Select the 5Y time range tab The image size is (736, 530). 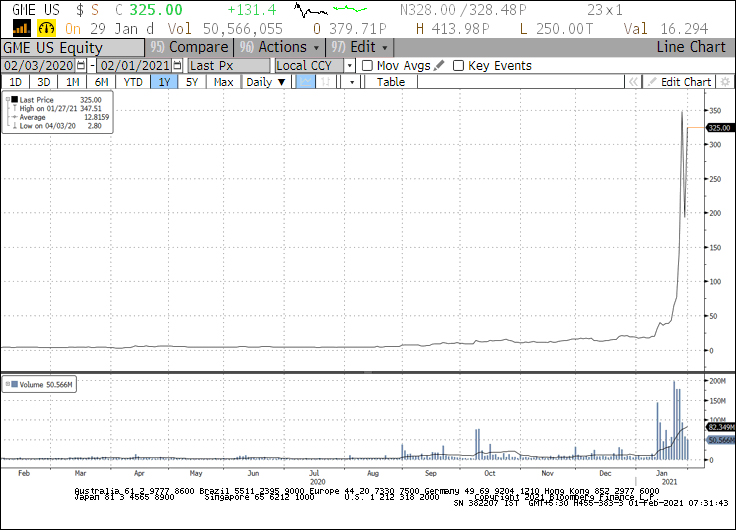click(x=192, y=82)
